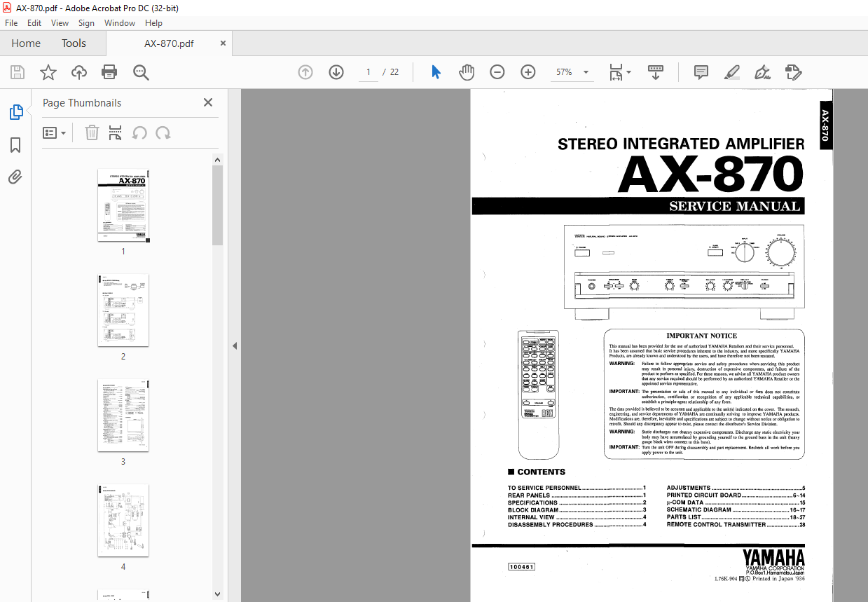Close the Page Thumbnails panel
868x602 pixels.
(x=208, y=102)
